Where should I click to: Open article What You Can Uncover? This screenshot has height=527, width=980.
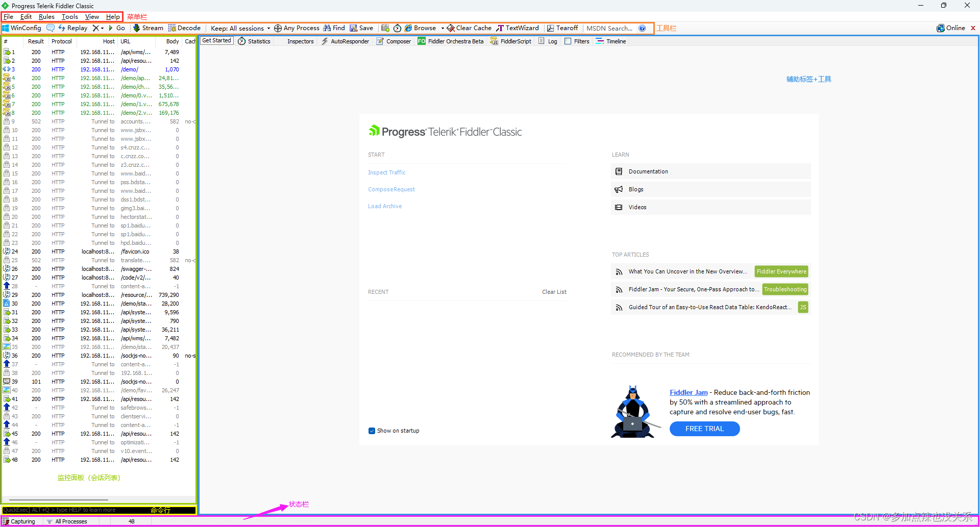click(x=688, y=271)
